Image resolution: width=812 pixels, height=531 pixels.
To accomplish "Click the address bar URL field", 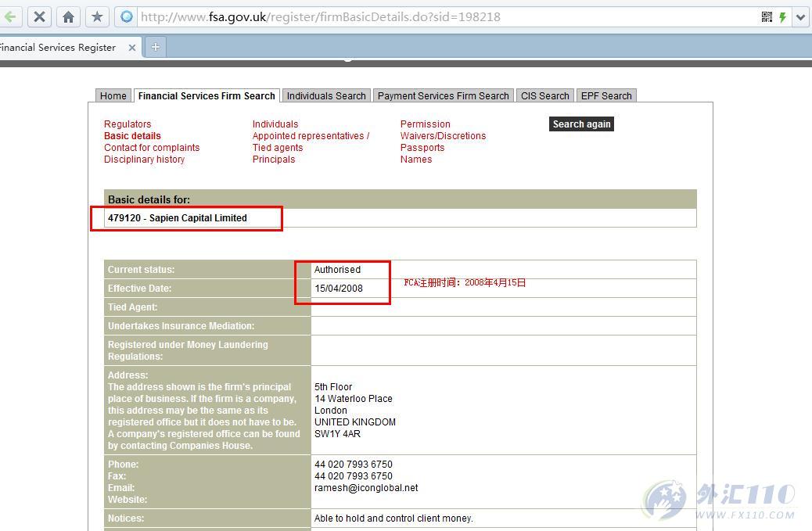I will tap(445, 17).
